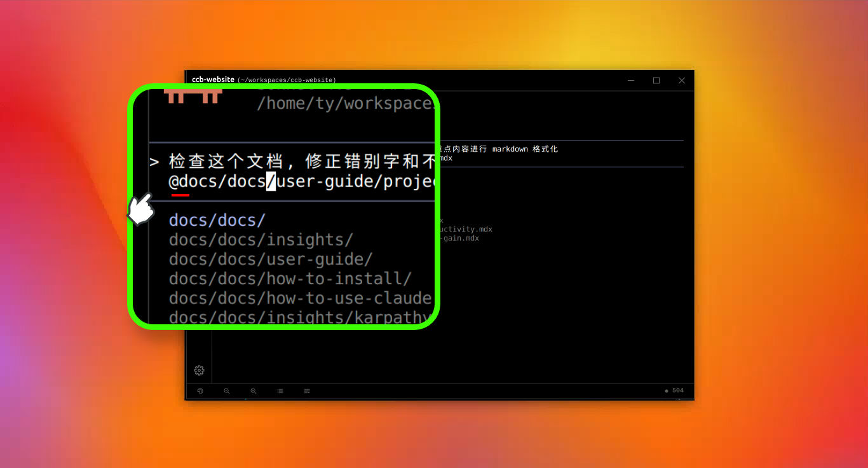868x468 pixels.
Task: Click the plain list icon in bottom toolbar
Action: coord(280,391)
